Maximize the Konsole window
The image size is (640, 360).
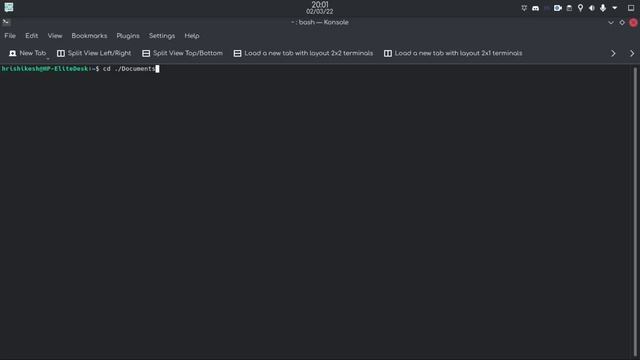(622, 22)
